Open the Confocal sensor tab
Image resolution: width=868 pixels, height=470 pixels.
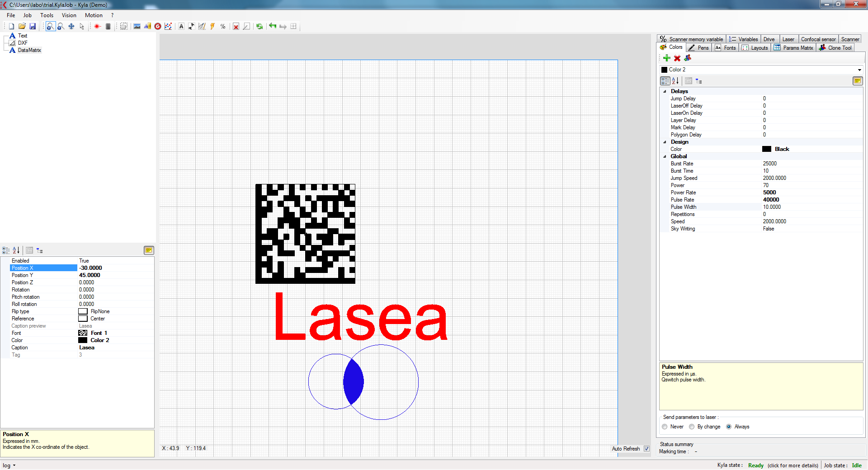(818, 39)
